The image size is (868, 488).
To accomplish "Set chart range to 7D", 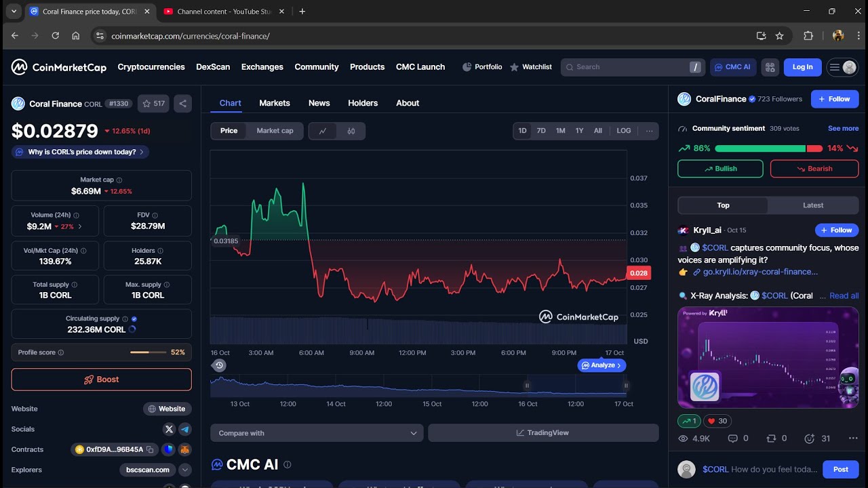I will (541, 131).
